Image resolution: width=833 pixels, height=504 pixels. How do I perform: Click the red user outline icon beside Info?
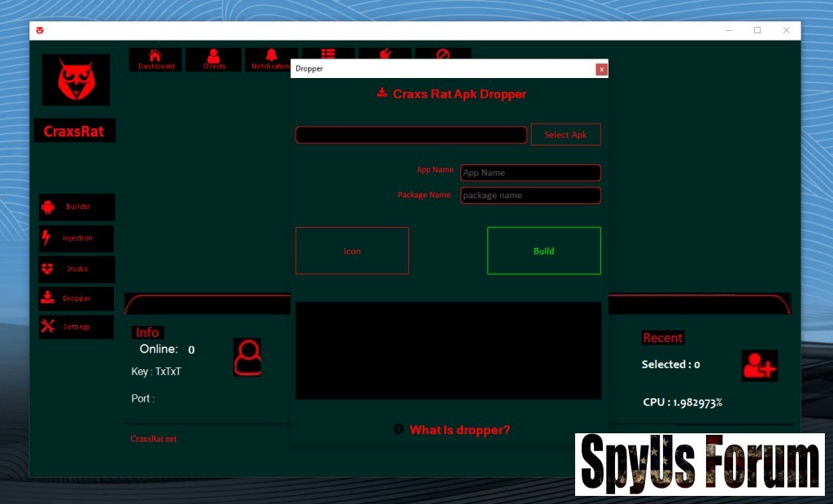247,358
